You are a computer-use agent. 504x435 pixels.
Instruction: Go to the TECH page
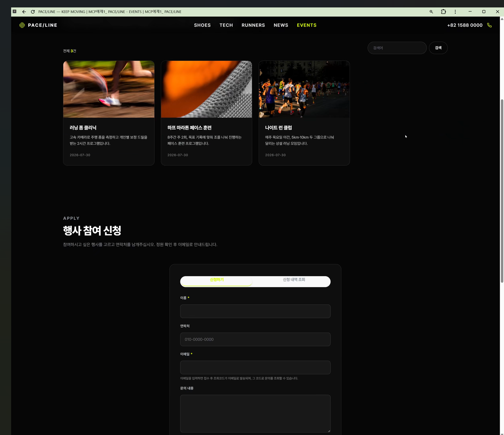pyautogui.click(x=226, y=25)
